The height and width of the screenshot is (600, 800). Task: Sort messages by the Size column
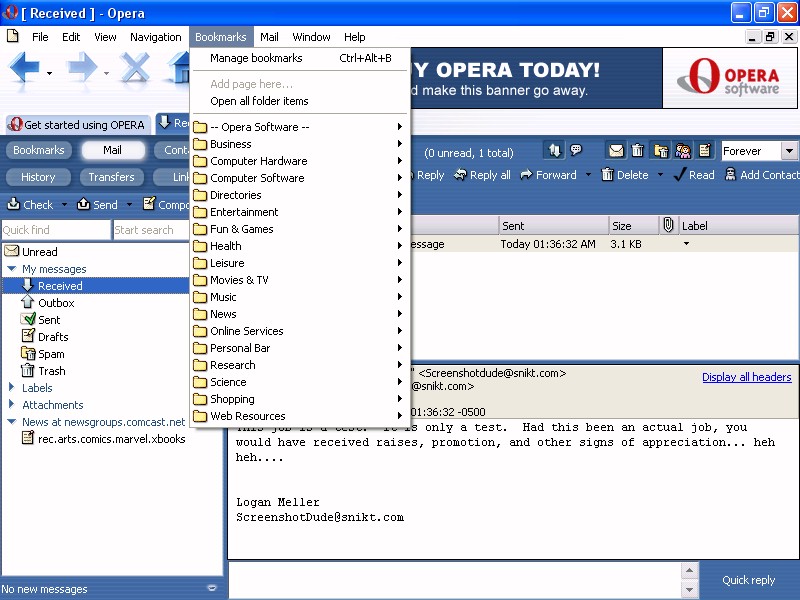(x=633, y=226)
